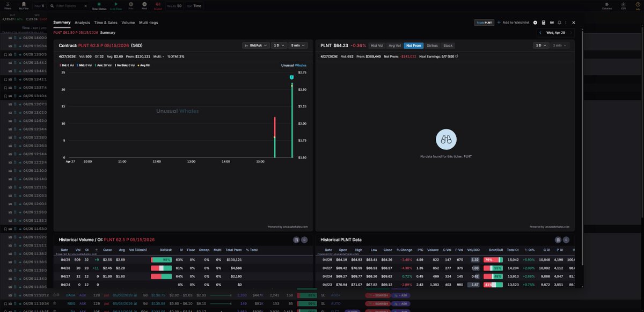Select the Strikes chart option
This screenshot has width=644, height=312.
click(x=432, y=46)
